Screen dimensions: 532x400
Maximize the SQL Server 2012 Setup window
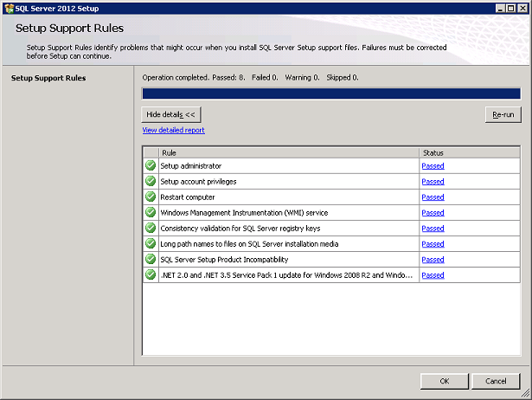[511, 9]
